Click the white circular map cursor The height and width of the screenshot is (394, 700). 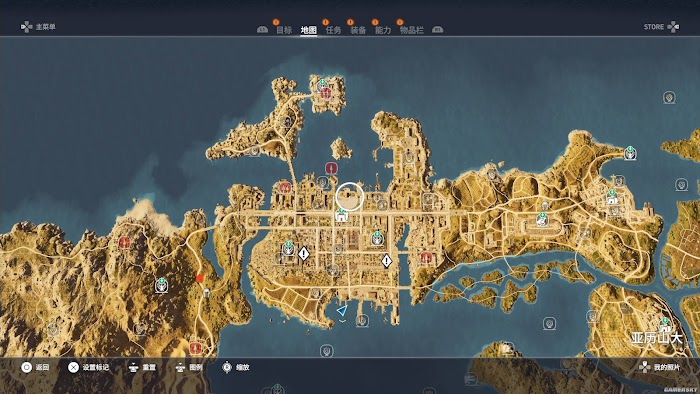coord(350,196)
